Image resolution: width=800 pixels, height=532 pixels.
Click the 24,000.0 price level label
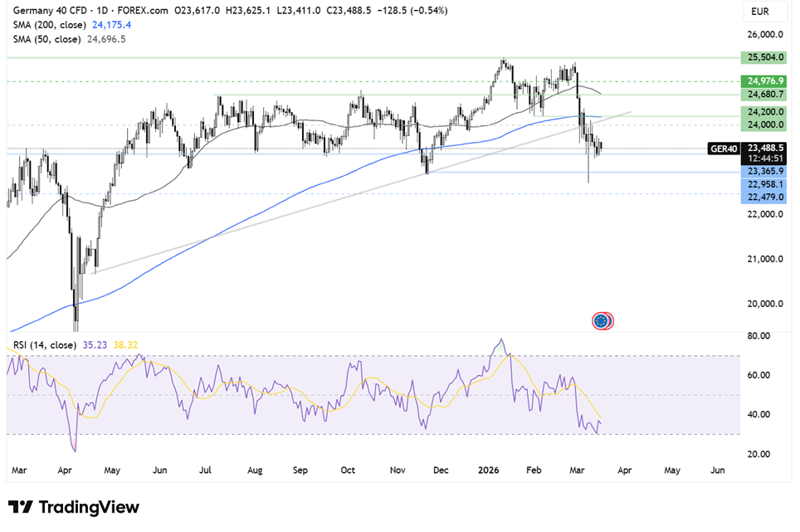tap(764, 124)
